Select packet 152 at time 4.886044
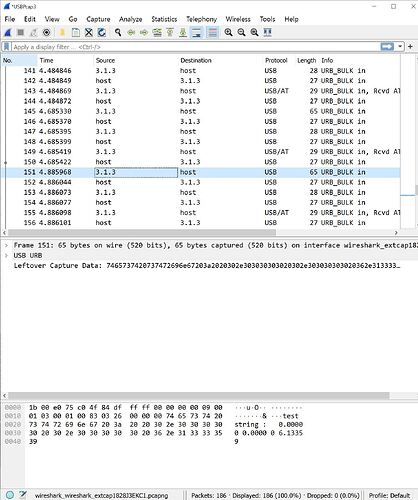Viewport: 418px width, 500px height. (x=201, y=182)
